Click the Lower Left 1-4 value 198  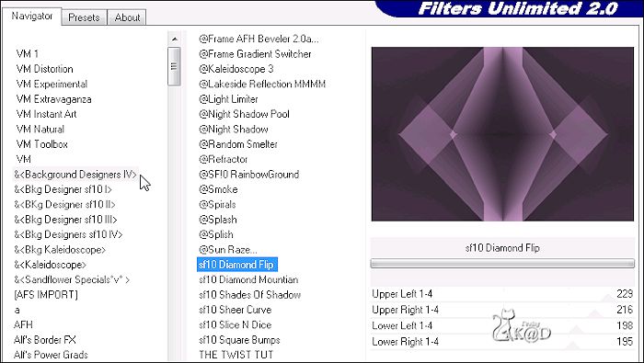625,325
